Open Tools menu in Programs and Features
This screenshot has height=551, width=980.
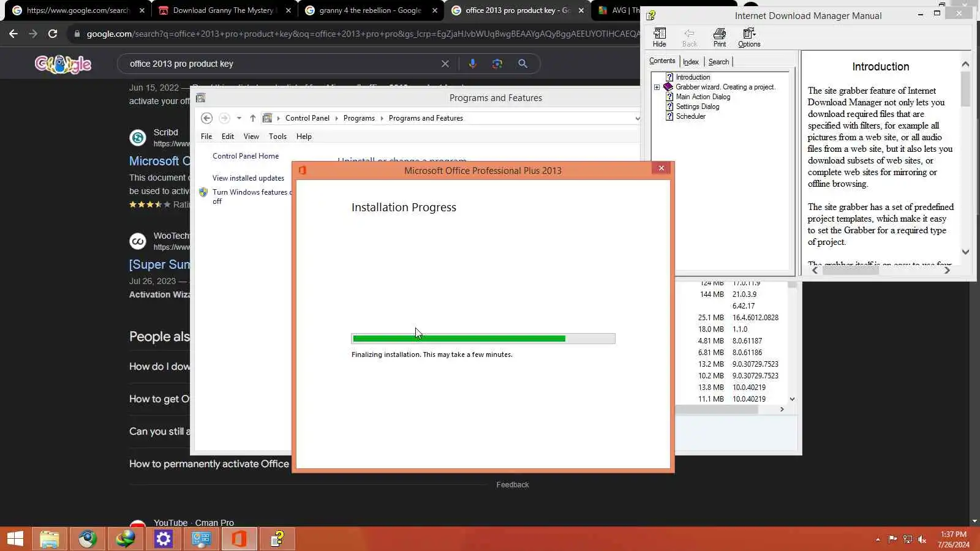click(x=277, y=137)
